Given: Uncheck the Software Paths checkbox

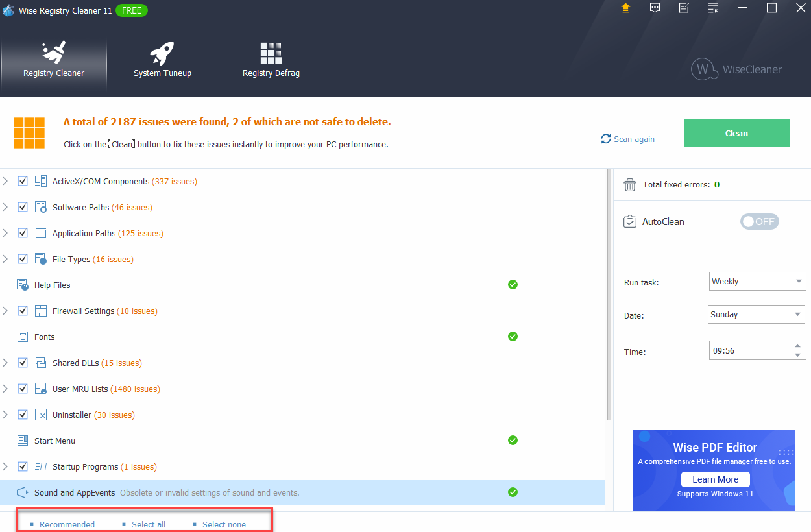Looking at the screenshot, I should pos(23,207).
